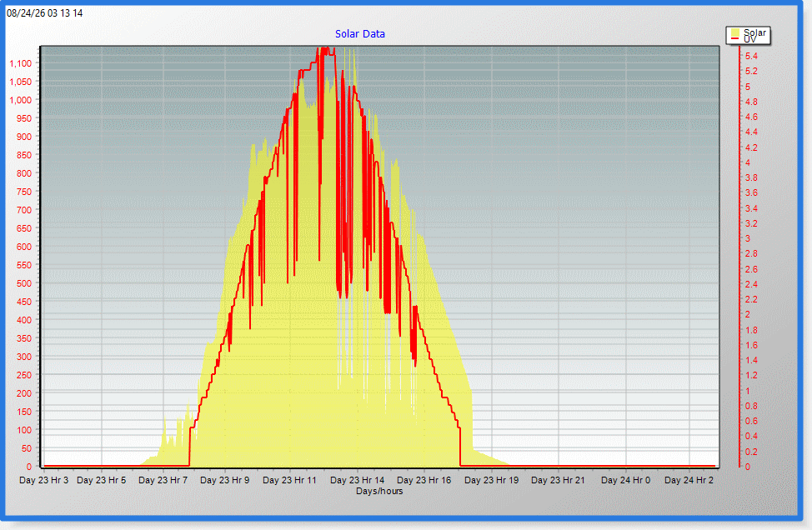Click left axis value 100
This screenshot has width=812, height=530.
click(24, 431)
